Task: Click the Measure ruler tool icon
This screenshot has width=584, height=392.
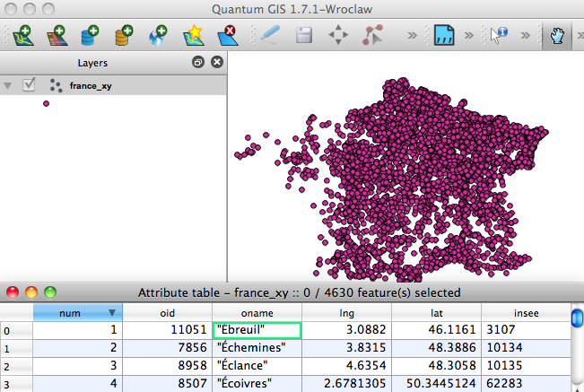Action: pos(444,35)
